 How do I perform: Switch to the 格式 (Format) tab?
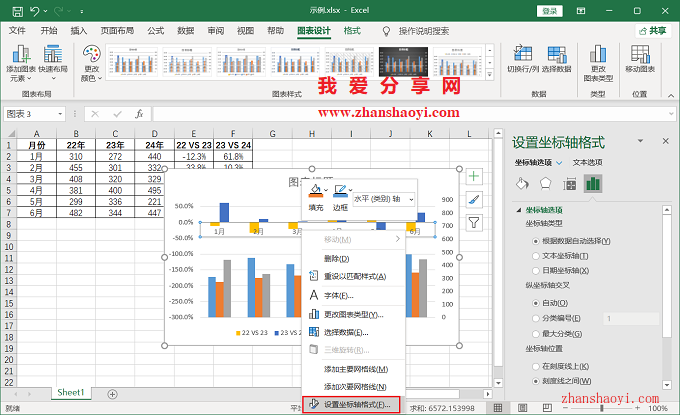[352, 31]
